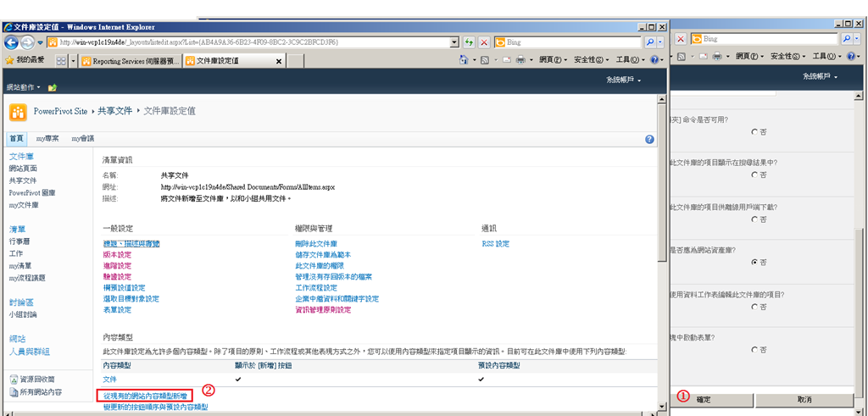This screenshot has height=416, width=868.
Task: Open the front window's search provider dropdown arrow
Action: click(659, 42)
